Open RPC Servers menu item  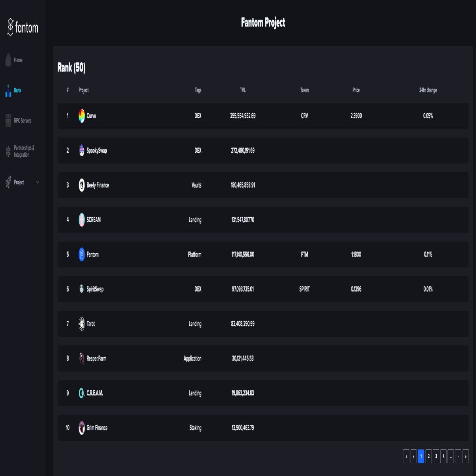(x=23, y=121)
